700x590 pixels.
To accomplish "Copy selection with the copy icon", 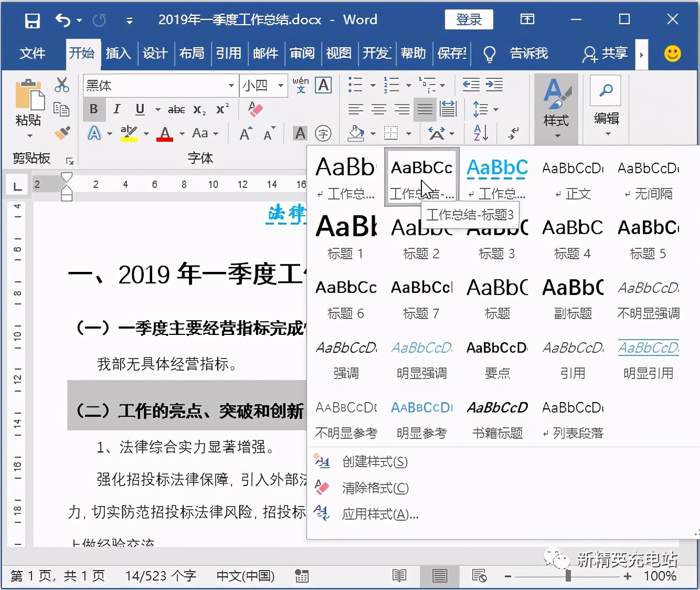I will click(x=62, y=109).
